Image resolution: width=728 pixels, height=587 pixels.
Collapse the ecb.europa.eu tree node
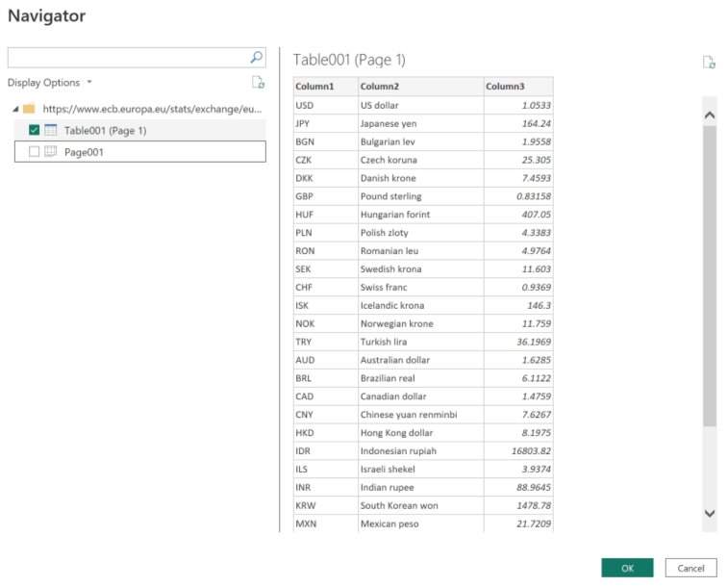[x=15, y=109]
